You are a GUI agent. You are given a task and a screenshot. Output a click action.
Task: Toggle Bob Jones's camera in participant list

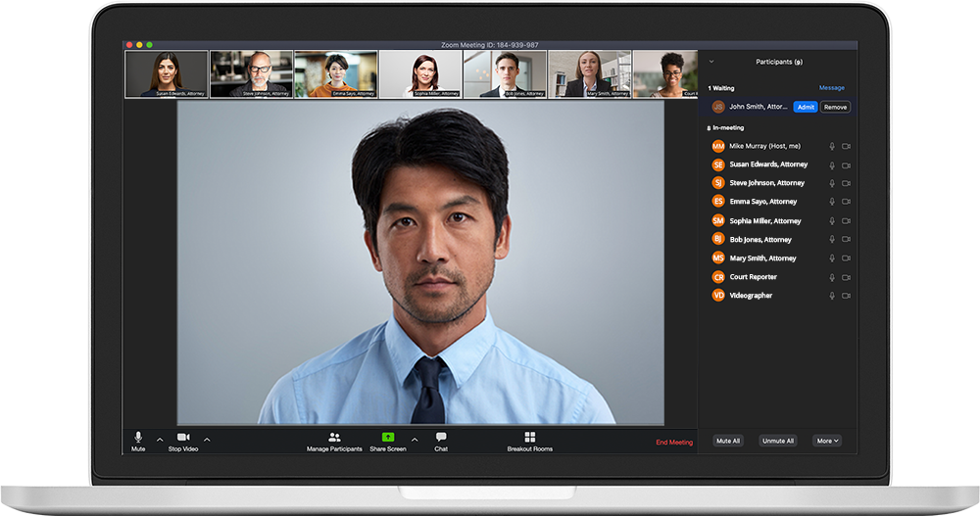(846, 240)
